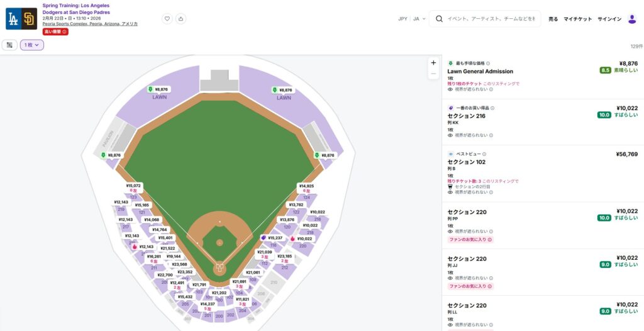Click the search magnifier icon
This screenshot has height=331, width=644.
click(x=438, y=19)
